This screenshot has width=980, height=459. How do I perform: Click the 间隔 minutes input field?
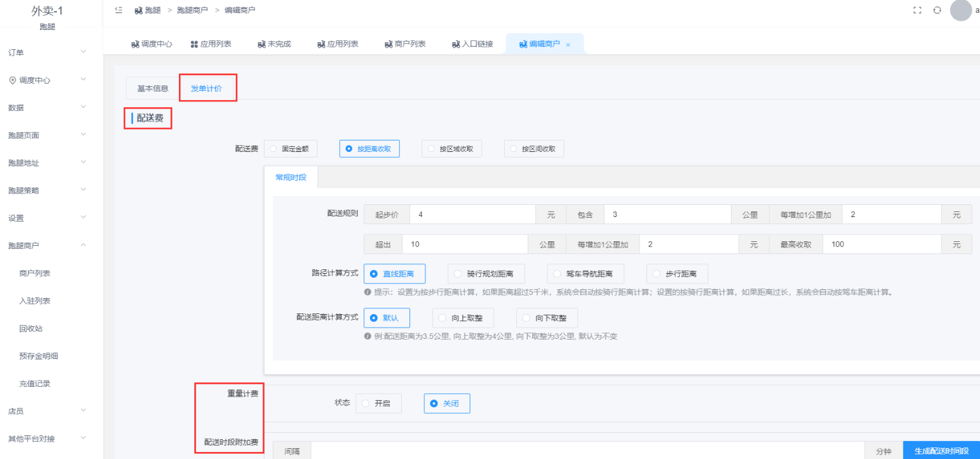588,451
